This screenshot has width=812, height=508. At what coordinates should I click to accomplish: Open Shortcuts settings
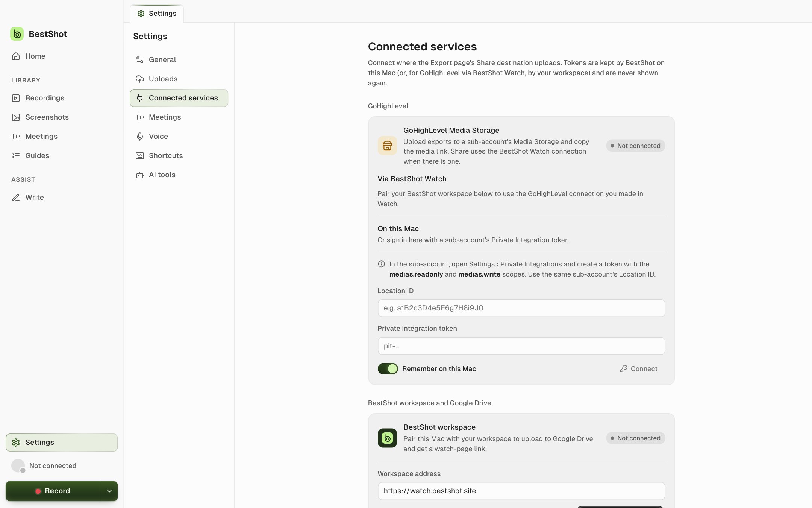[x=179, y=155]
